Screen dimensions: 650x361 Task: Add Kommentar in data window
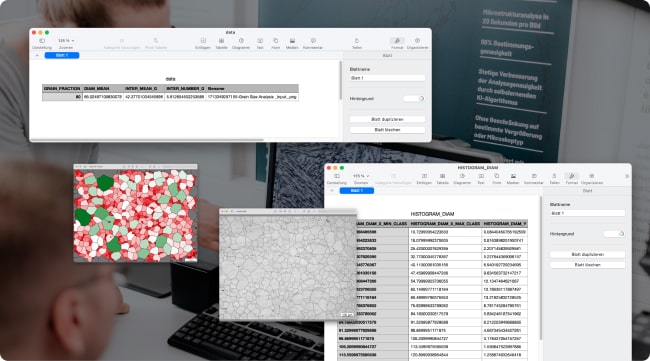[x=313, y=43]
